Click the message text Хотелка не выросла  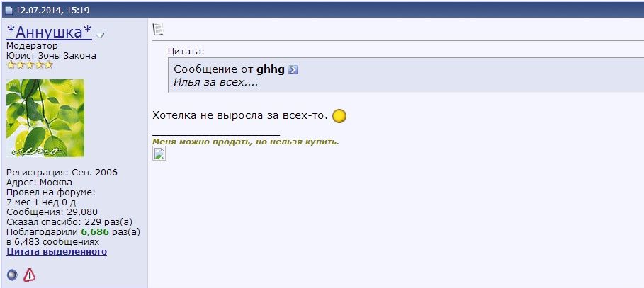tap(240, 115)
